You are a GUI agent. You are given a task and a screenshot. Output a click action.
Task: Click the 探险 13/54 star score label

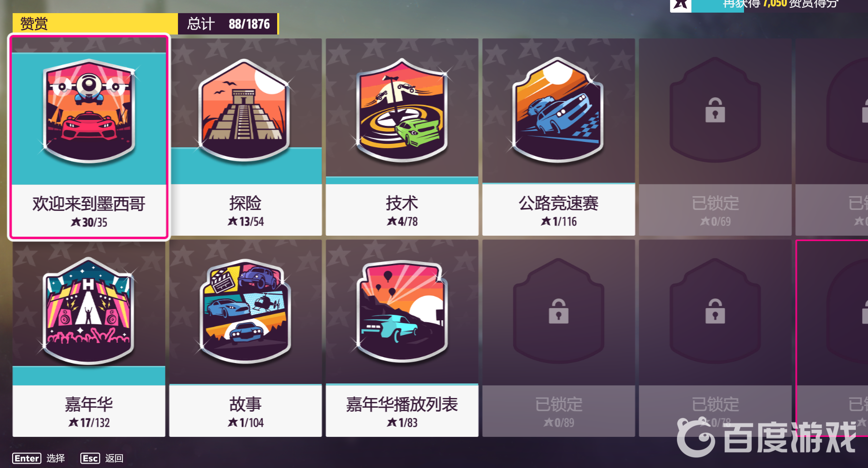click(246, 222)
